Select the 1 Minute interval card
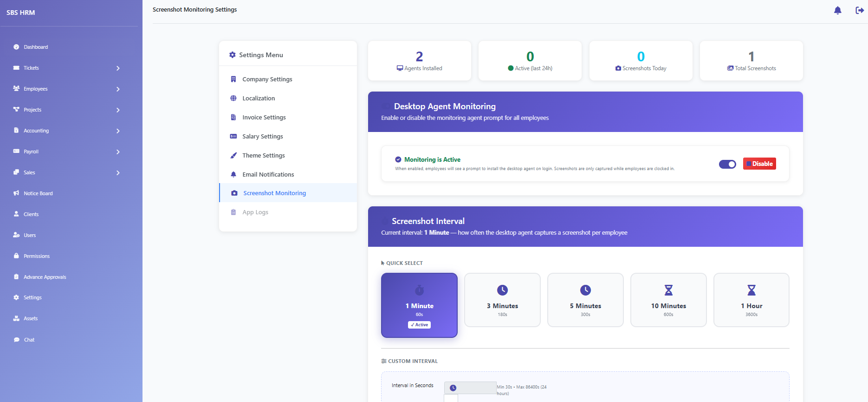Viewport: 868px width, 402px height. point(419,305)
